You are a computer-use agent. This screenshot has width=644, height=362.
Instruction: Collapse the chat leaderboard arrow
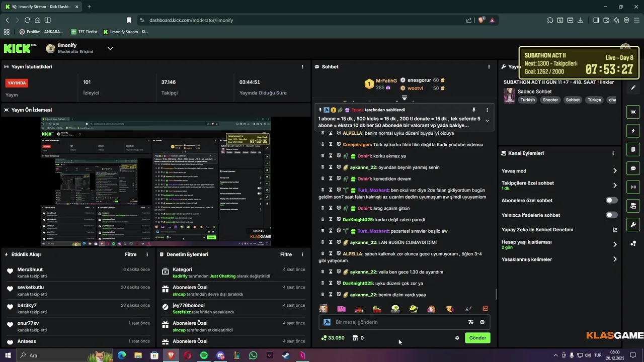404,98
